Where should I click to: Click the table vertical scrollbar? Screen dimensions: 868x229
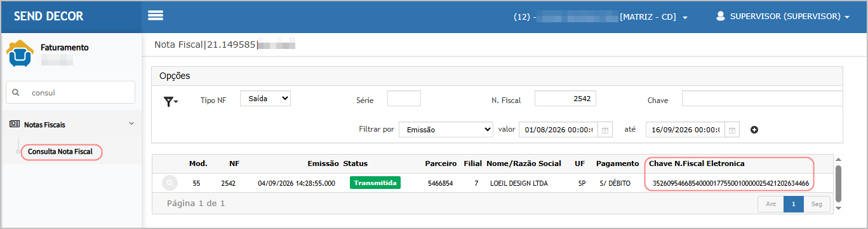[838, 184]
